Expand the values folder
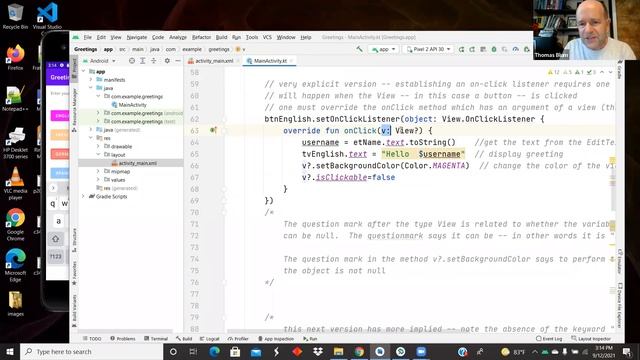This screenshot has height=360, width=640. click(x=98, y=180)
